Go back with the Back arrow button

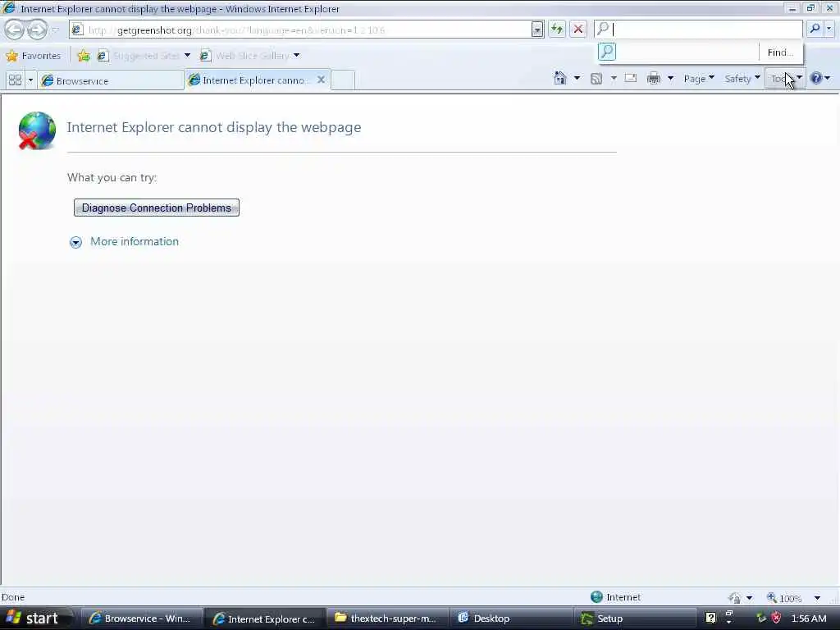pos(15,30)
